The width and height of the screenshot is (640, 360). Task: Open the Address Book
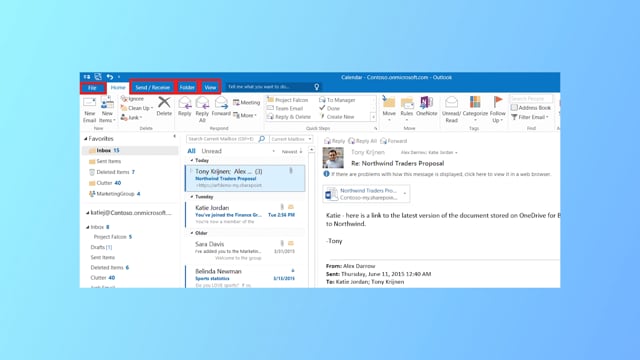(531, 108)
